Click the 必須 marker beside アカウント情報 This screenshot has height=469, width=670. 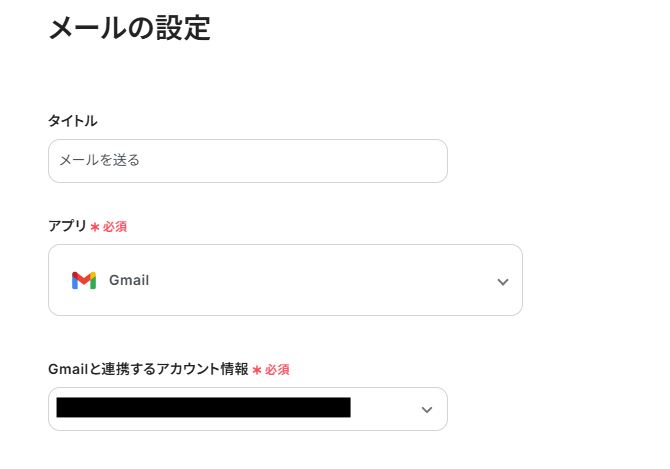coord(278,370)
